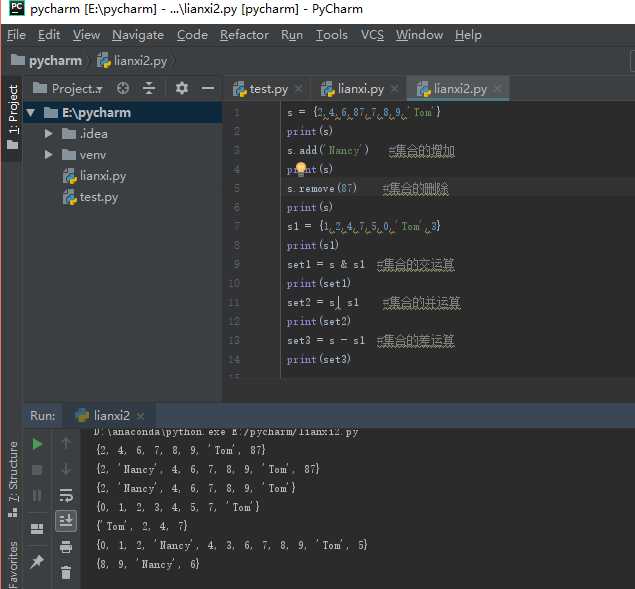Select test.py in the project tree

[x=91, y=197]
